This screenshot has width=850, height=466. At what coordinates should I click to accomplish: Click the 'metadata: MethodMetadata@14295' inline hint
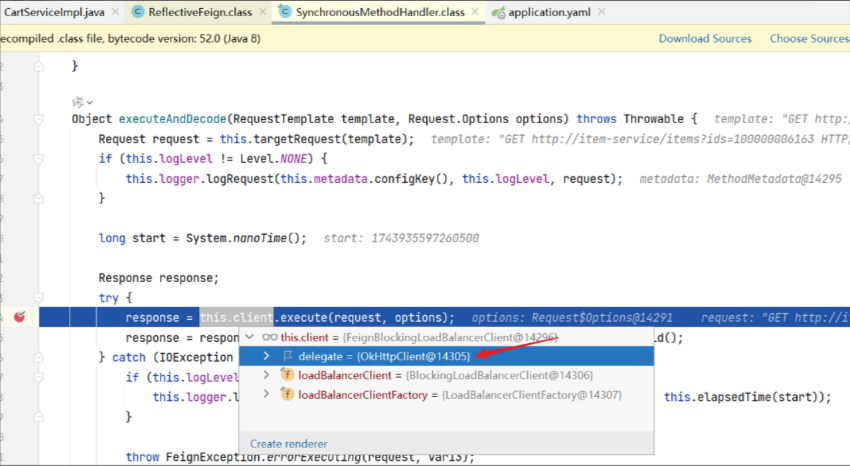tap(740, 179)
